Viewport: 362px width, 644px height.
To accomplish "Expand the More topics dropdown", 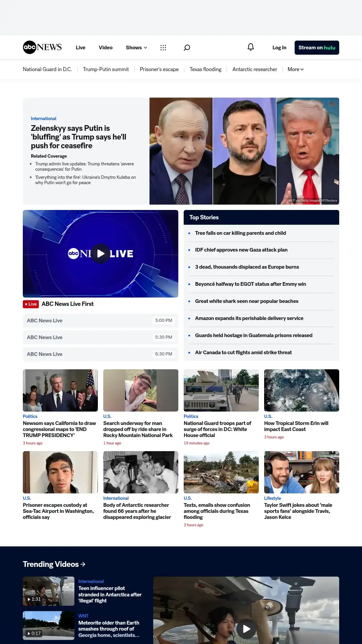I will click(x=296, y=69).
